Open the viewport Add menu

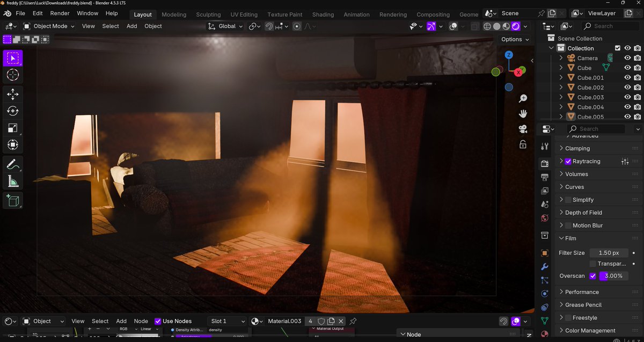click(x=131, y=26)
